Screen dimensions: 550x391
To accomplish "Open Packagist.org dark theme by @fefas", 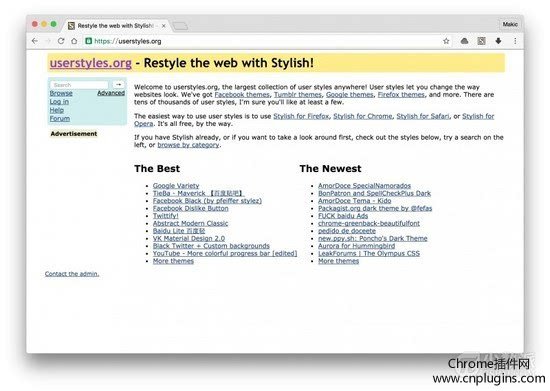I will click(375, 208).
